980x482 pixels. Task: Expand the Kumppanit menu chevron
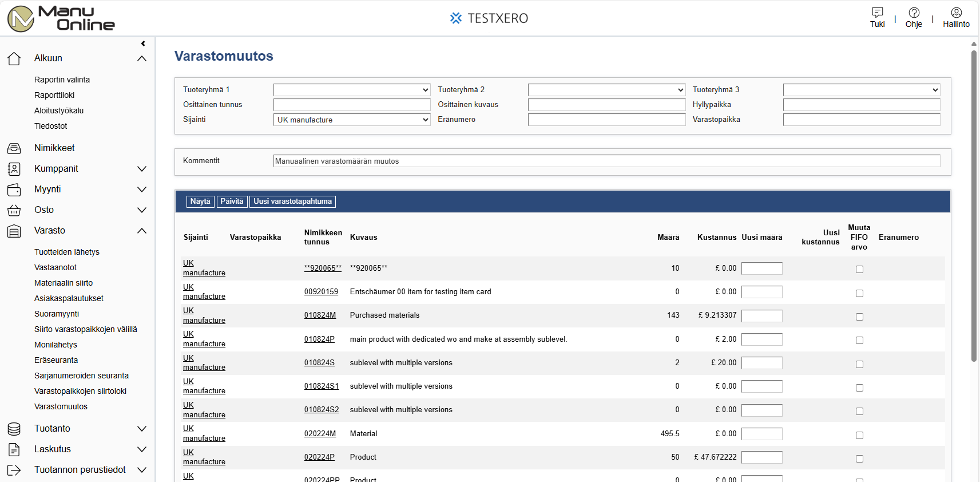142,169
